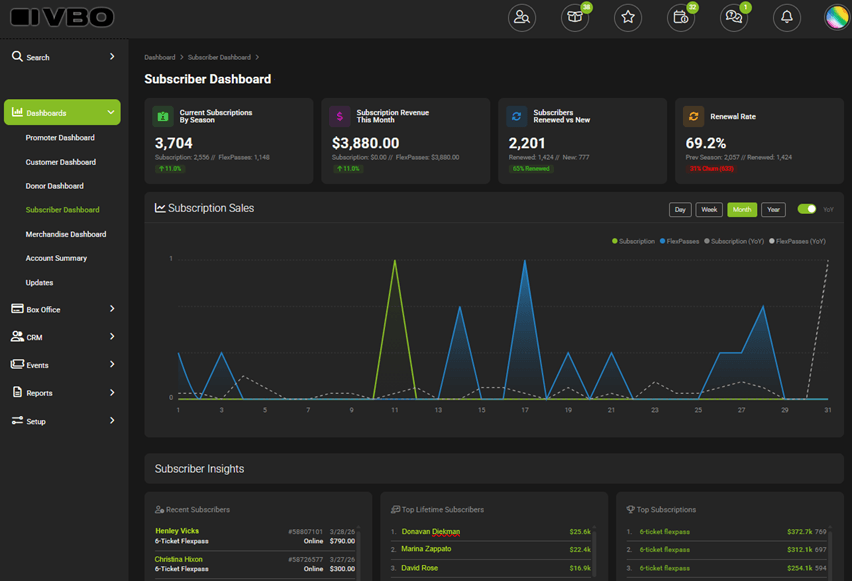Viewport: 852px width, 581px height.
Task: Toggle the Subscription series in chart legend
Action: 636,241
